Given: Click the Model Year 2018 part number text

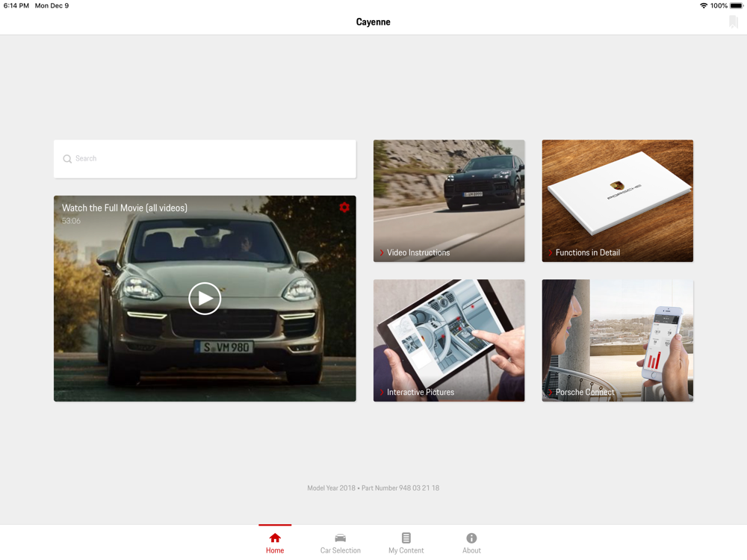Looking at the screenshot, I should [x=373, y=488].
